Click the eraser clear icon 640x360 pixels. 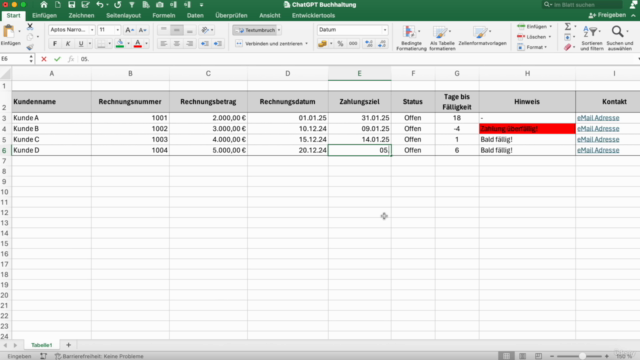click(568, 47)
